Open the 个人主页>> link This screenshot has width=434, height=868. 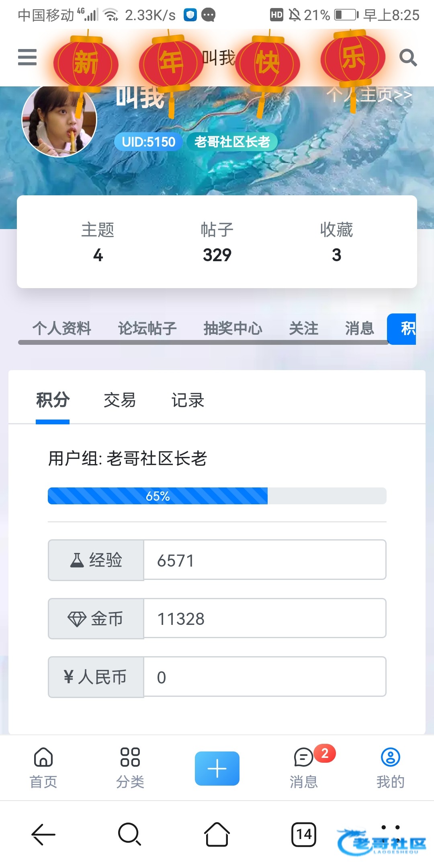point(370,95)
